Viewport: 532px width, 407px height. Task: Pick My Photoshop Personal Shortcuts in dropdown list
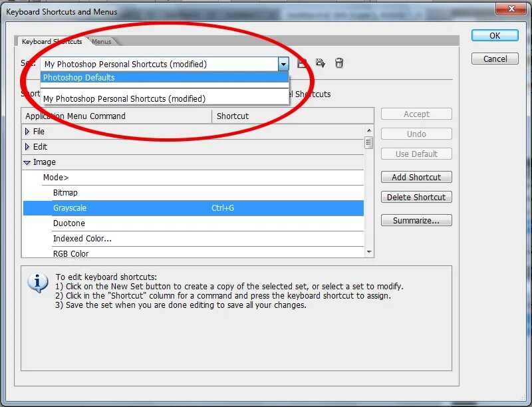(x=164, y=98)
